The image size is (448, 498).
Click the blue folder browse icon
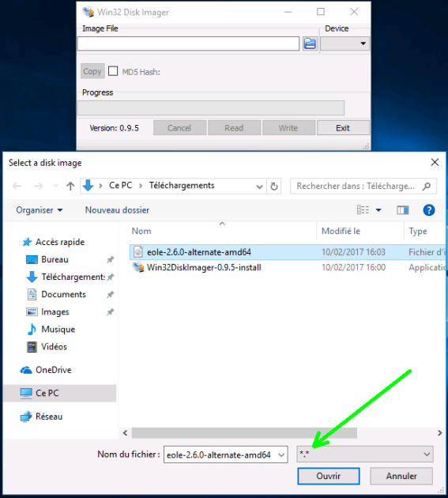(310, 43)
